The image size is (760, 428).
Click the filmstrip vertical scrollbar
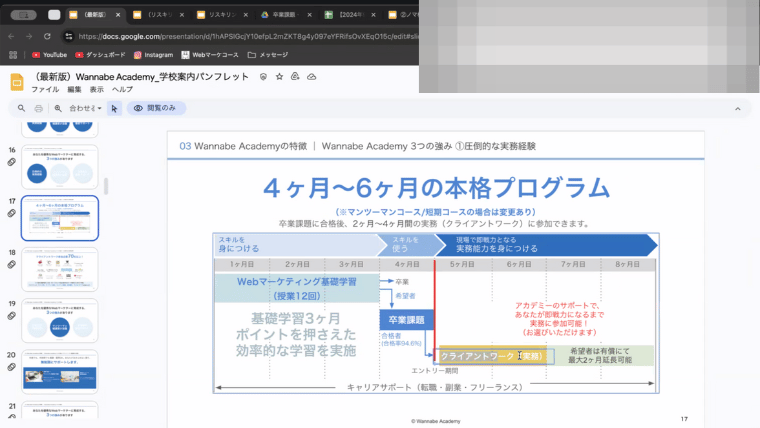click(106, 186)
